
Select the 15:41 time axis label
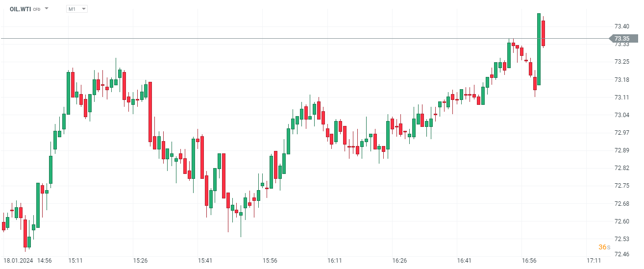click(205, 261)
